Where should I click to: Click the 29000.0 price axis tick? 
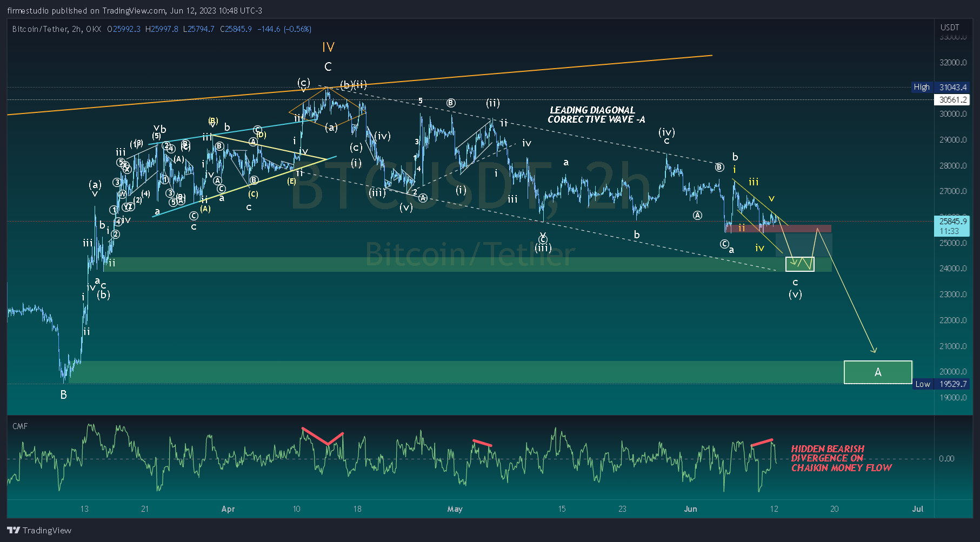click(953, 140)
